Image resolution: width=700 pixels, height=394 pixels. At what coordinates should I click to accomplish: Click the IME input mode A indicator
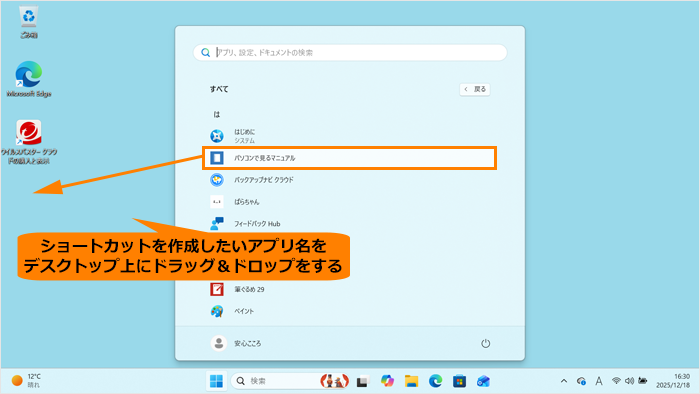coord(599,381)
